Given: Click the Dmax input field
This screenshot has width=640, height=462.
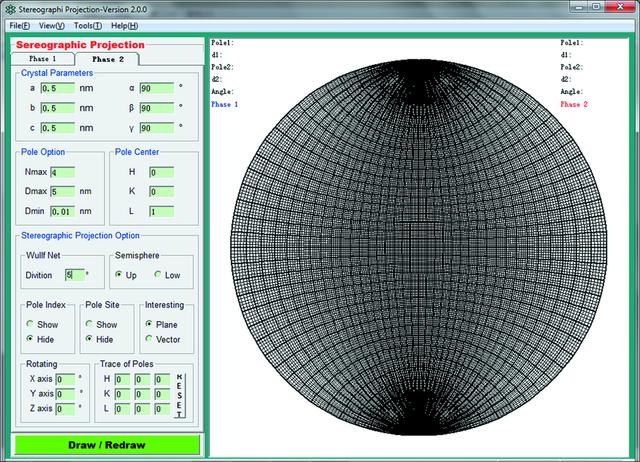Looking at the screenshot, I should tap(63, 191).
